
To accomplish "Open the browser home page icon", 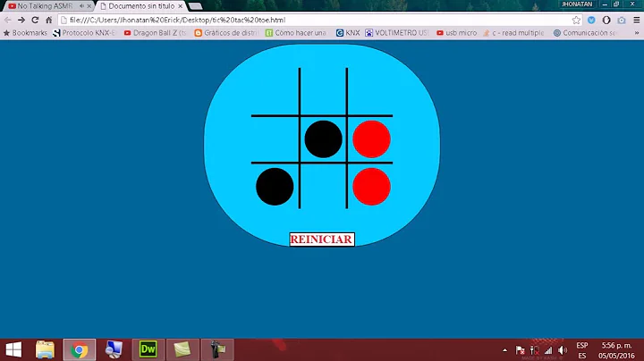I will click(49, 20).
